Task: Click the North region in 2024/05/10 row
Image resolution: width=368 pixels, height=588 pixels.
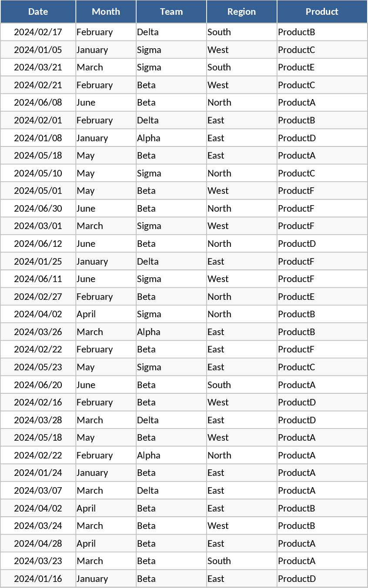Action: [219, 173]
